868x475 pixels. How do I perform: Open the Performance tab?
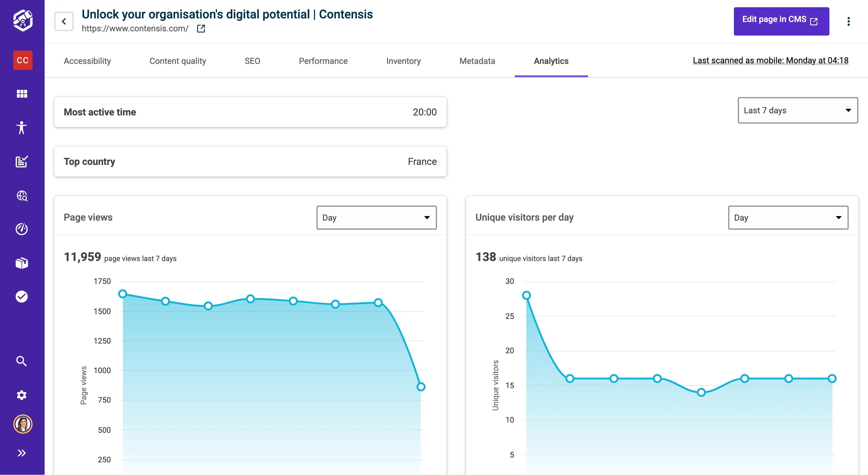coord(323,61)
